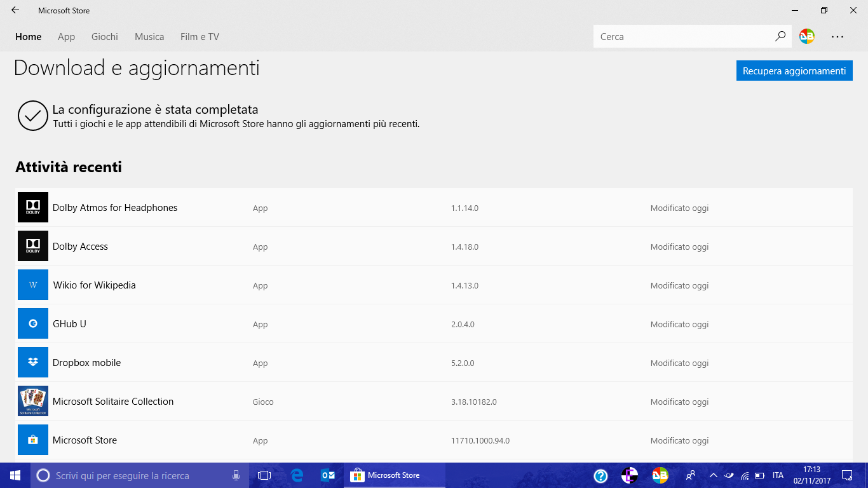The height and width of the screenshot is (488, 868).
Task: Click the Dolby Atmos for Headphones icon
Action: pyautogui.click(x=33, y=207)
